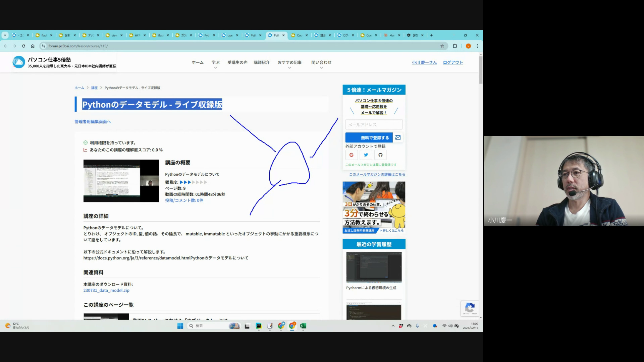Click the Google account registration icon
Image resolution: width=644 pixels, height=362 pixels.
[351, 155]
